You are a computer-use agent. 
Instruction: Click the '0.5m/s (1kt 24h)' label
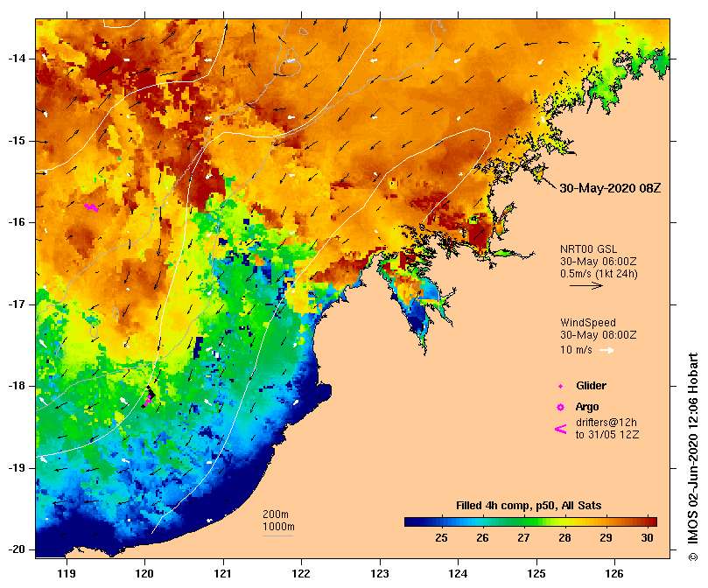pyautogui.click(x=599, y=274)
